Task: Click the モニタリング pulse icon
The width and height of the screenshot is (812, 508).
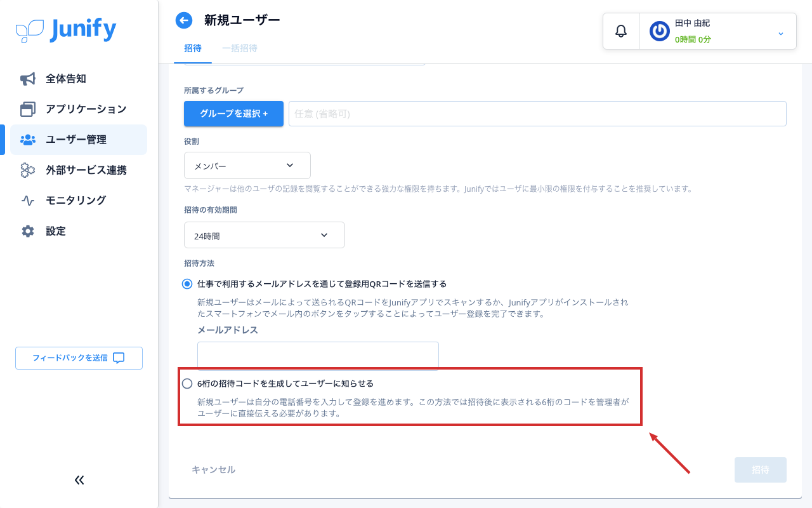Action: click(x=27, y=201)
